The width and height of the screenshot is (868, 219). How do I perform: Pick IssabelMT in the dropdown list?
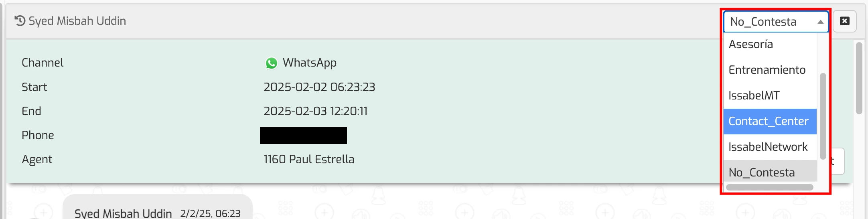tap(754, 95)
